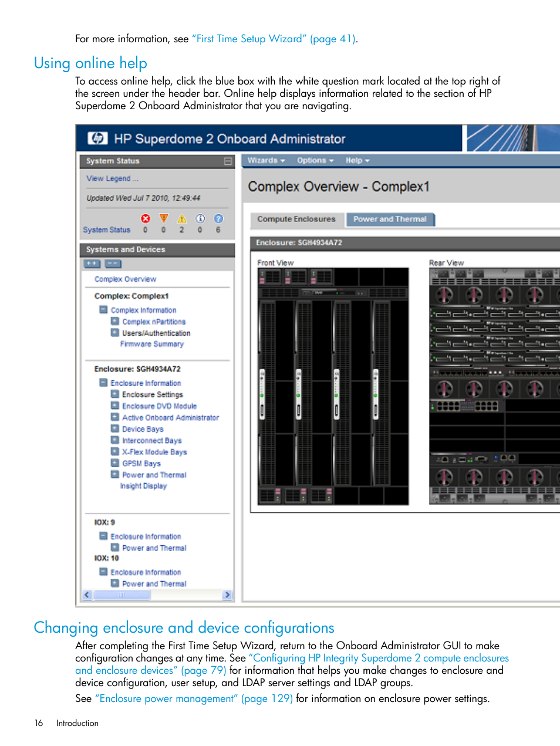Expand the Active Onboard Administrator node
This screenshot has width=560, height=746.
(x=115, y=417)
